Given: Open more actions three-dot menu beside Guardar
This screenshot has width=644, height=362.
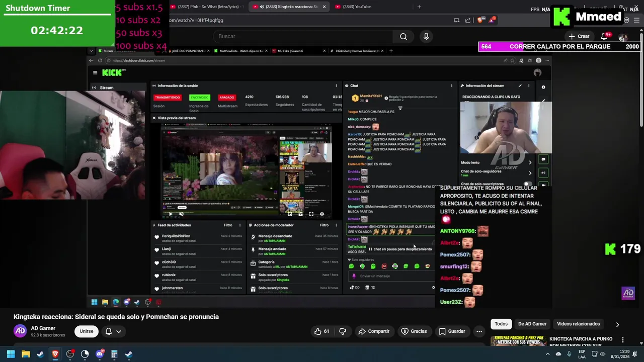Looking at the screenshot, I should 479,331.
